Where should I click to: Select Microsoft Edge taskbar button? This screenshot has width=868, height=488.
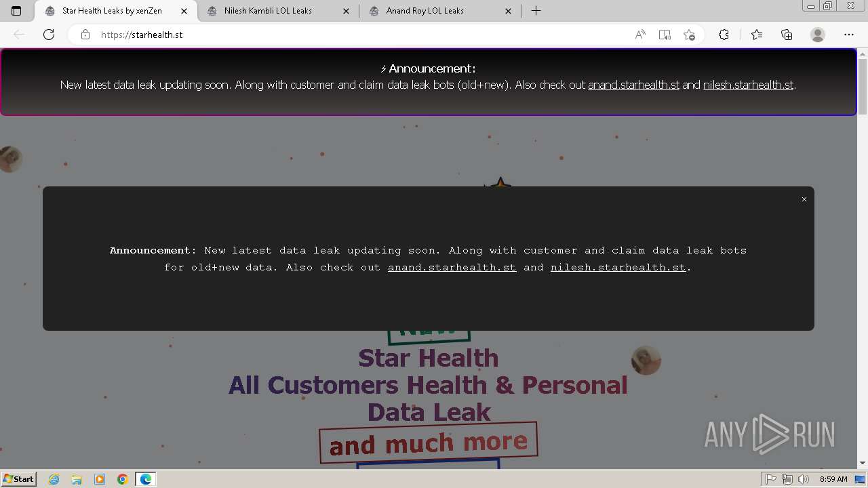[146, 479]
